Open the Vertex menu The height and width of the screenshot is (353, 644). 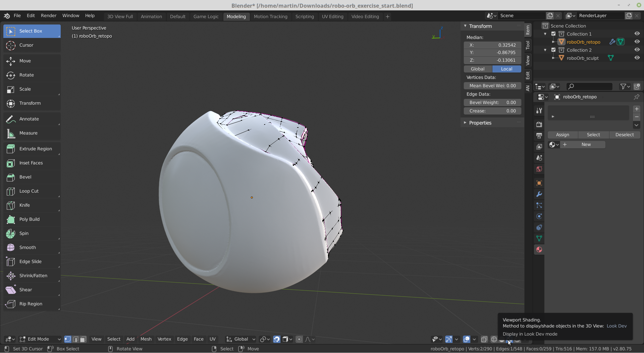[x=164, y=339]
